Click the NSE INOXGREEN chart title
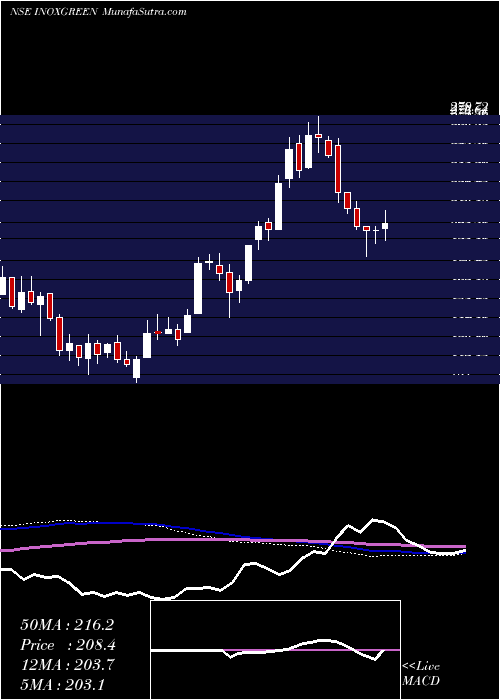500x700 pixels. click(x=54, y=12)
